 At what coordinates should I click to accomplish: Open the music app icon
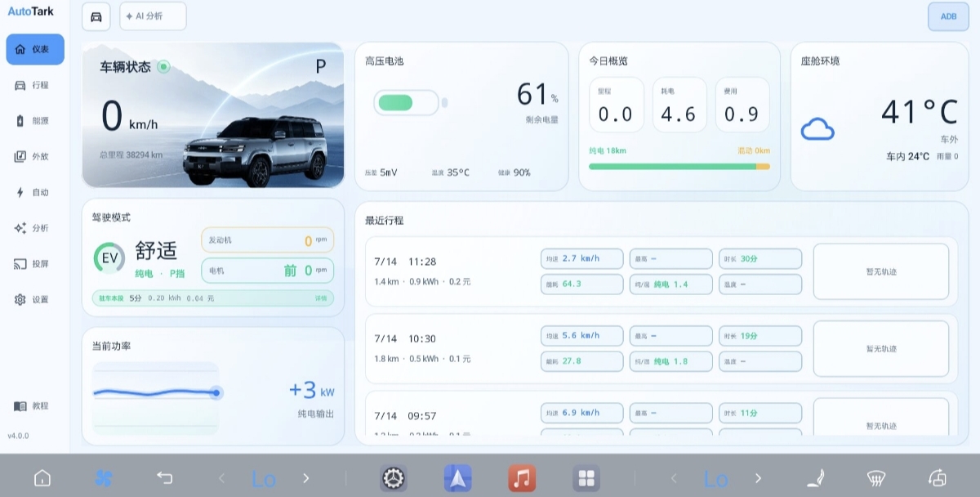[x=522, y=478]
